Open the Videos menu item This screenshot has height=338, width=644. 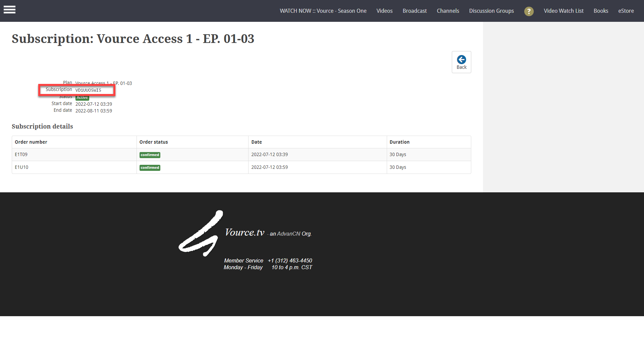[x=384, y=11]
